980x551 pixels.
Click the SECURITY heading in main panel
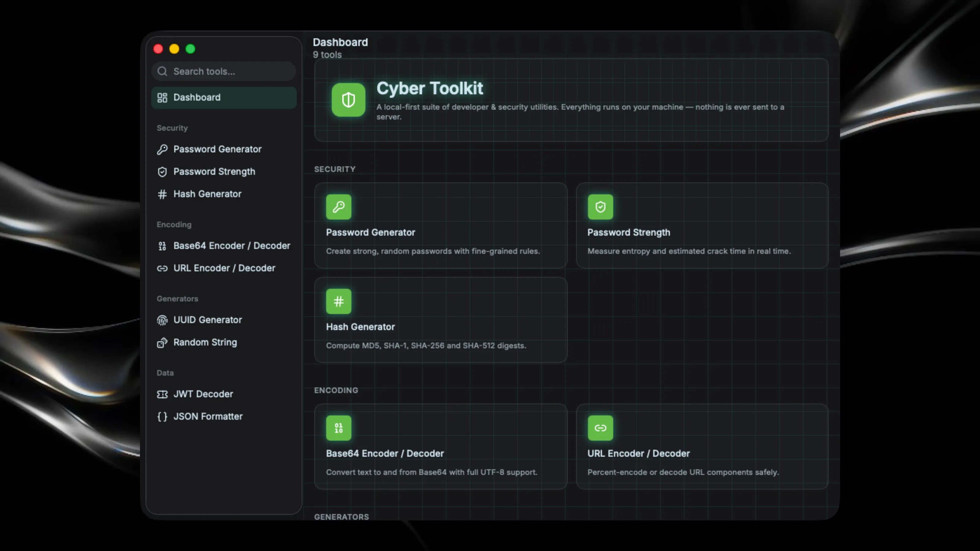tap(335, 170)
